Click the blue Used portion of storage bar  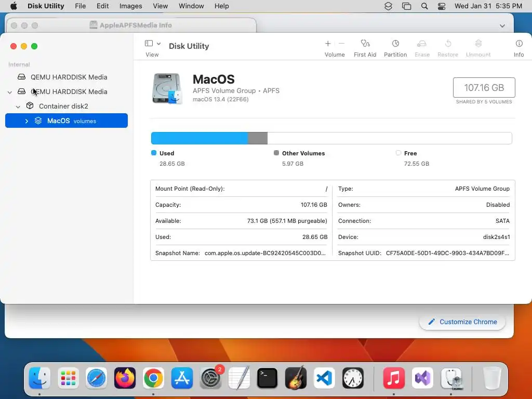click(199, 138)
